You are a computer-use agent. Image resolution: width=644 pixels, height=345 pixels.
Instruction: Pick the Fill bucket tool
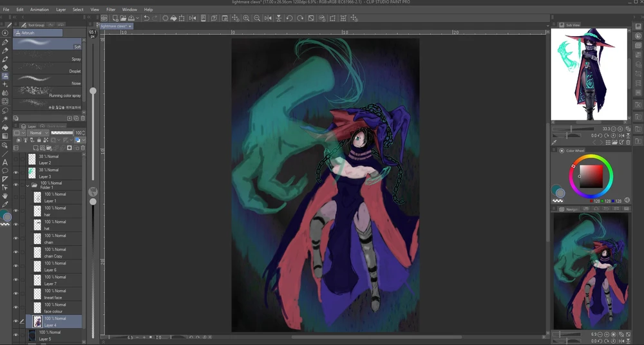click(5, 127)
